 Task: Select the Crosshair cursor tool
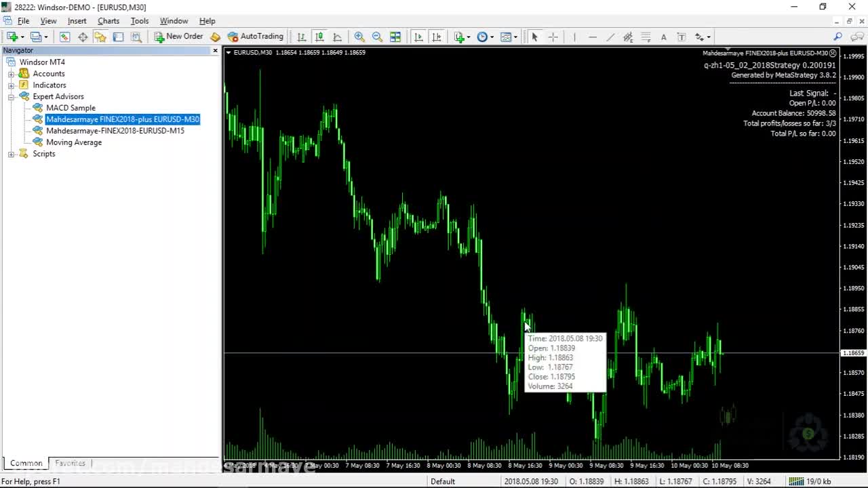tap(553, 37)
